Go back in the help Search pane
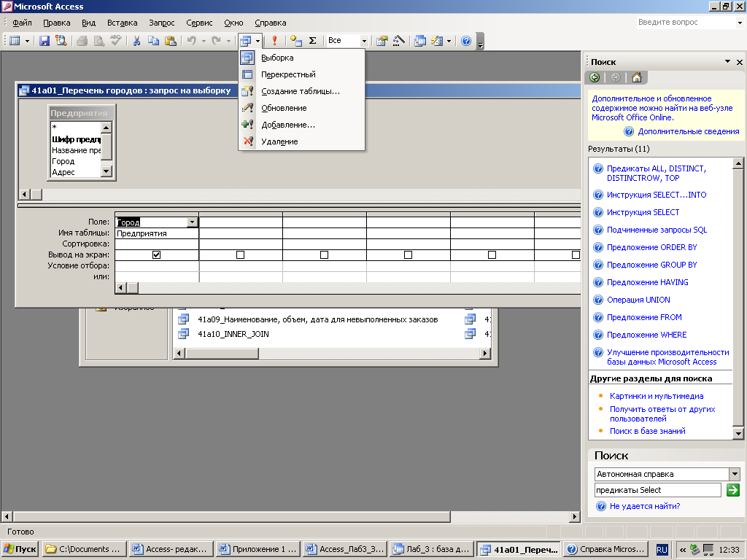This screenshot has width=747, height=560. tap(595, 77)
